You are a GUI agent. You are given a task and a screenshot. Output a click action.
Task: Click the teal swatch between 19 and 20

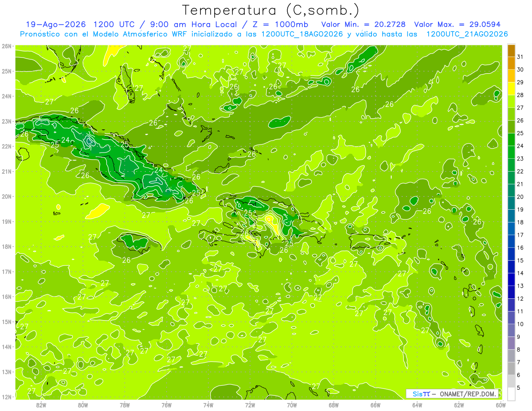click(x=511, y=203)
